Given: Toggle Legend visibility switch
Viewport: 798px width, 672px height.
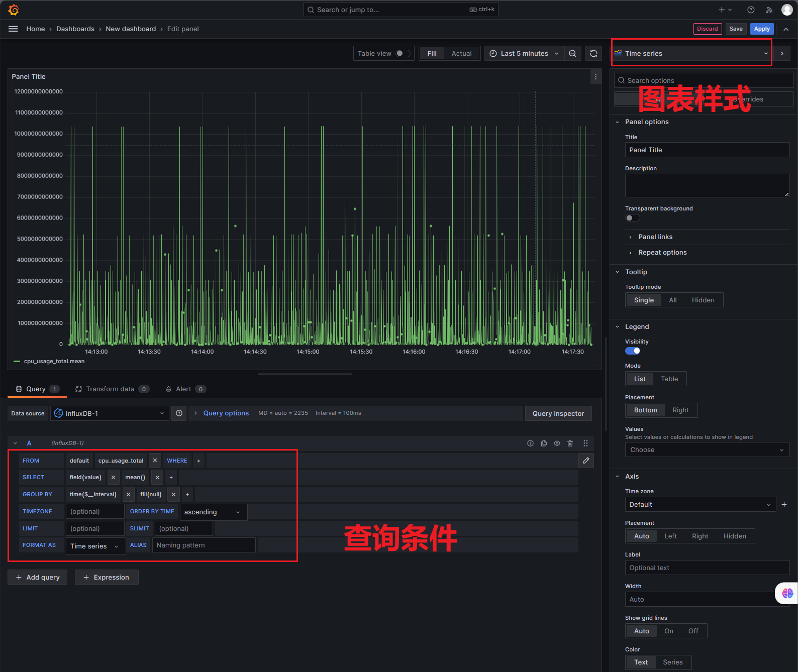Looking at the screenshot, I should [x=632, y=351].
